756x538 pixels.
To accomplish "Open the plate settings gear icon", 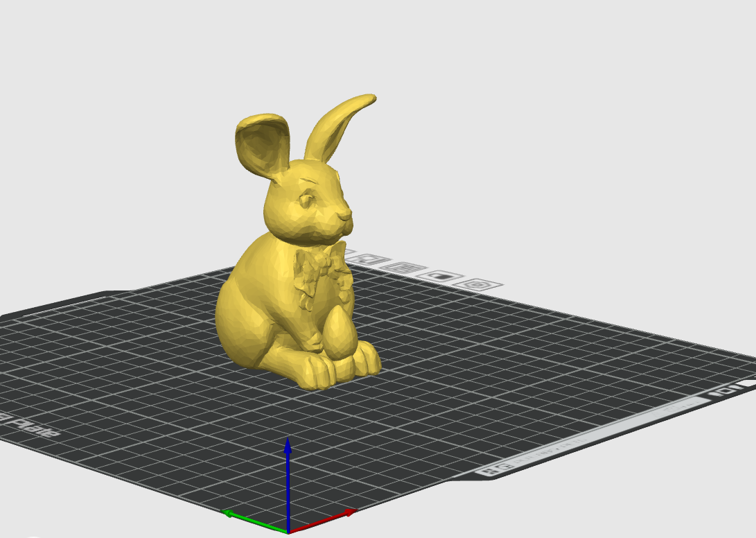I will click(478, 285).
